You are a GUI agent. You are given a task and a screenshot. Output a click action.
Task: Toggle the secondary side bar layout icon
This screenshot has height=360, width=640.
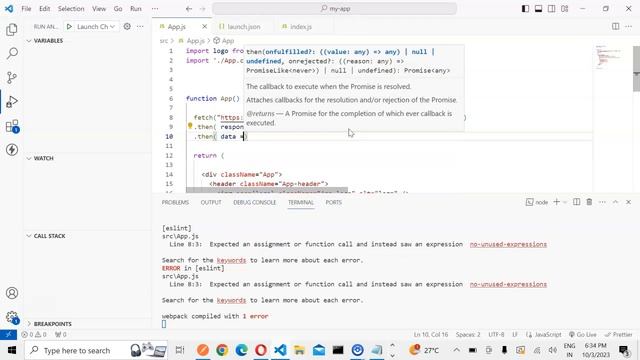tap(551, 9)
